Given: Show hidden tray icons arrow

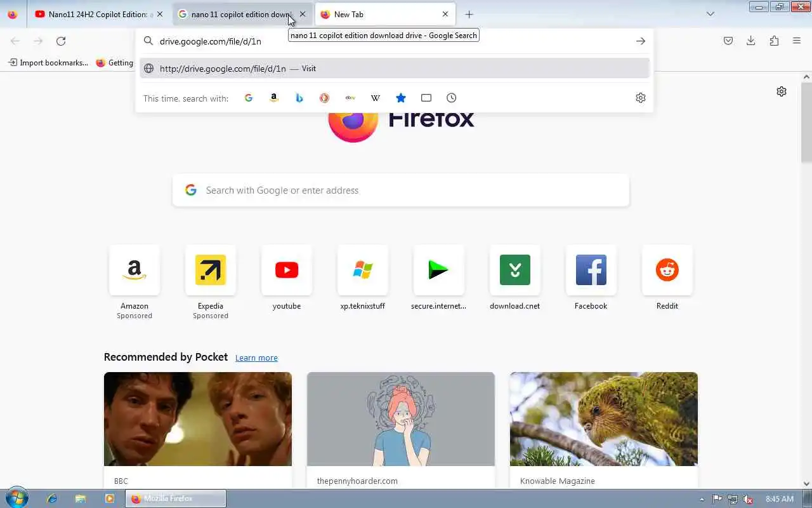Looking at the screenshot, I should [x=702, y=499].
